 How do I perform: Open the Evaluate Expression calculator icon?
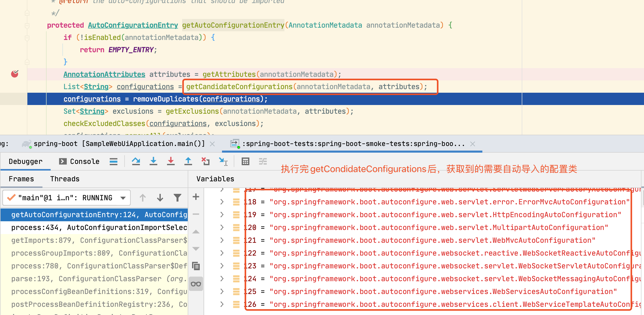click(245, 161)
